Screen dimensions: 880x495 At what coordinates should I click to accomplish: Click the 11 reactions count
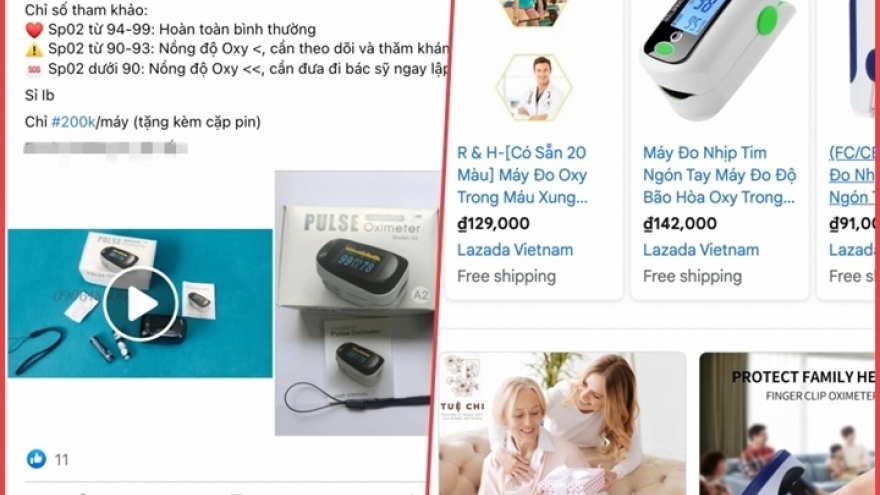click(61, 460)
